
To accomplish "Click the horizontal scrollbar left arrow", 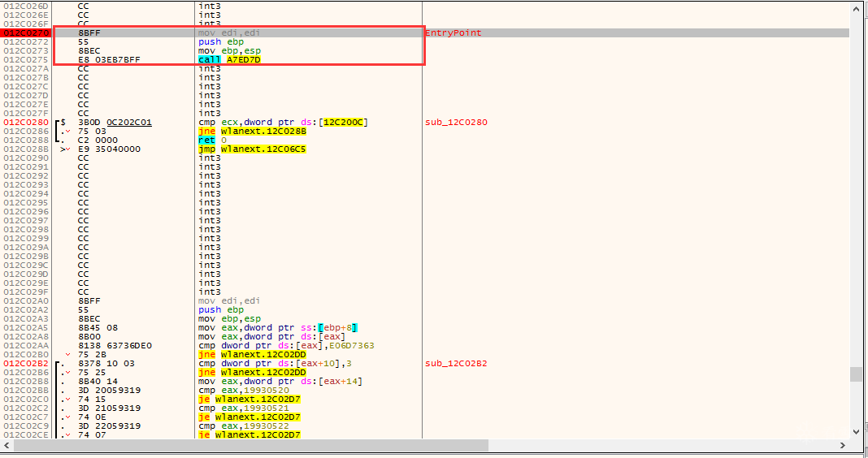I will [7, 445].
